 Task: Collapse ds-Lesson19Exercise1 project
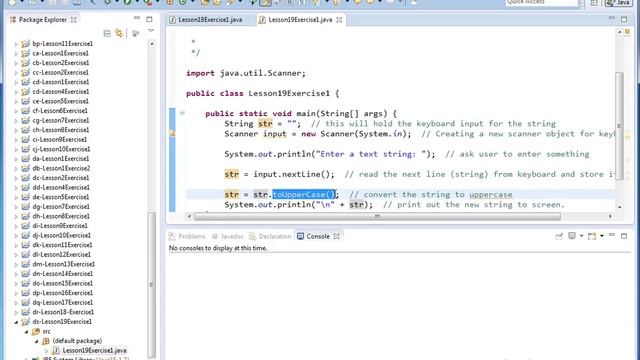coord(16,322)
